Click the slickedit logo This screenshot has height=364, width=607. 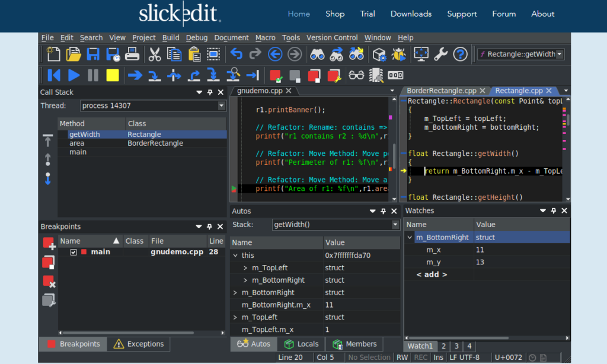tap(180, 14)
